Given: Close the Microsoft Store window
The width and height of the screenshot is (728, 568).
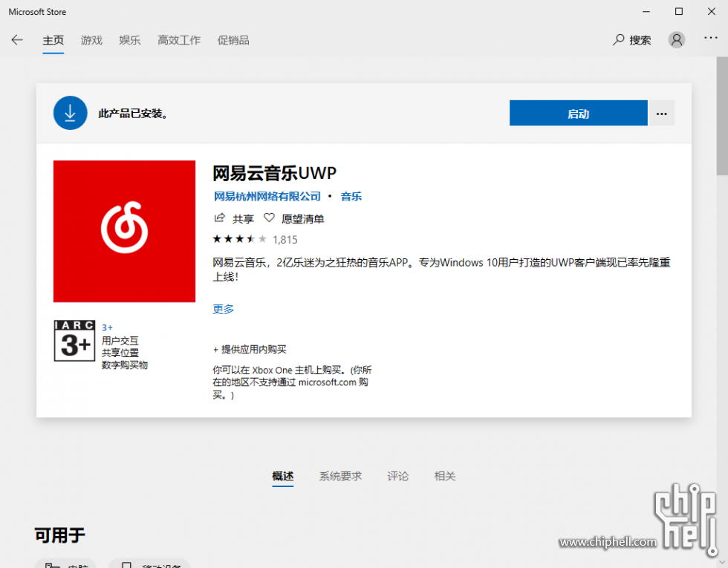Looking at the screenshot, I should [712, 12].
